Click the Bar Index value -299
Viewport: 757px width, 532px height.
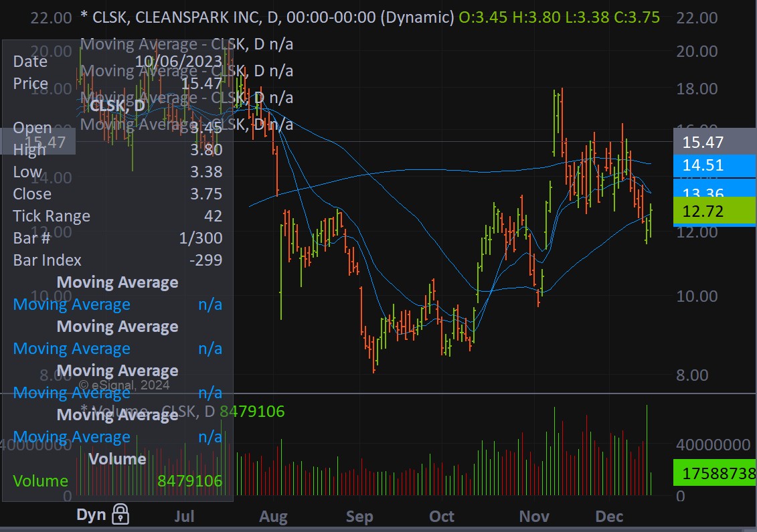click(x=205, y=260)
